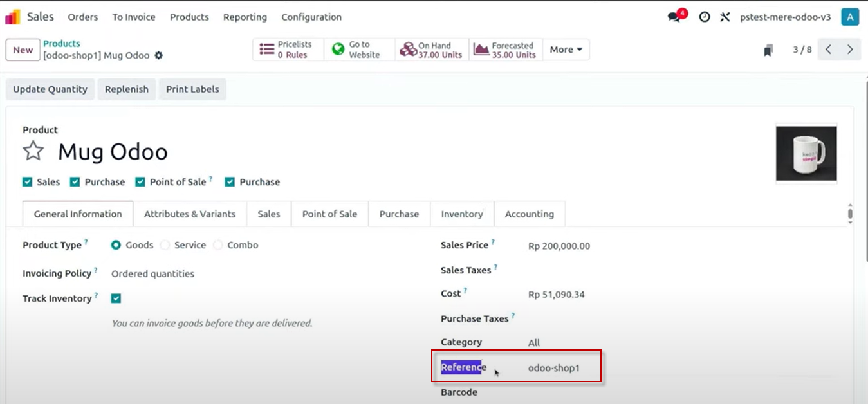Toggle the Point of Sale checkbox
Viewport: 868px width, 404px height.
pyautogui.click(x=140, y=182)
